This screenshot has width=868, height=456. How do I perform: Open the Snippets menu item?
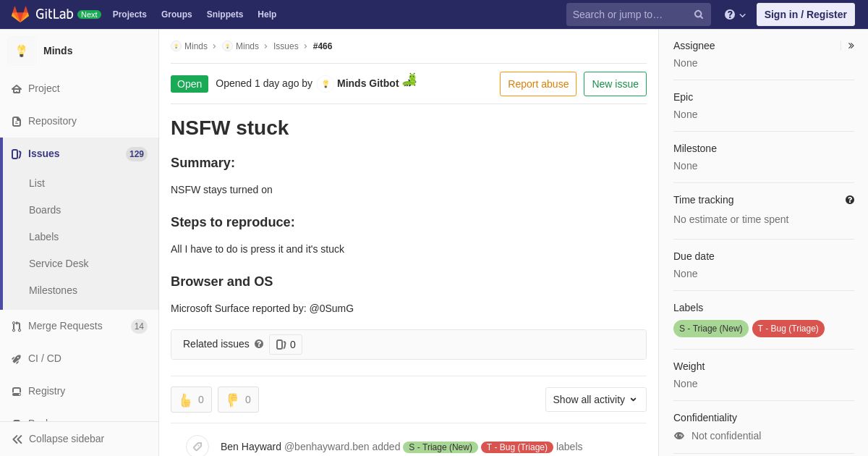(x=225, y=14)
